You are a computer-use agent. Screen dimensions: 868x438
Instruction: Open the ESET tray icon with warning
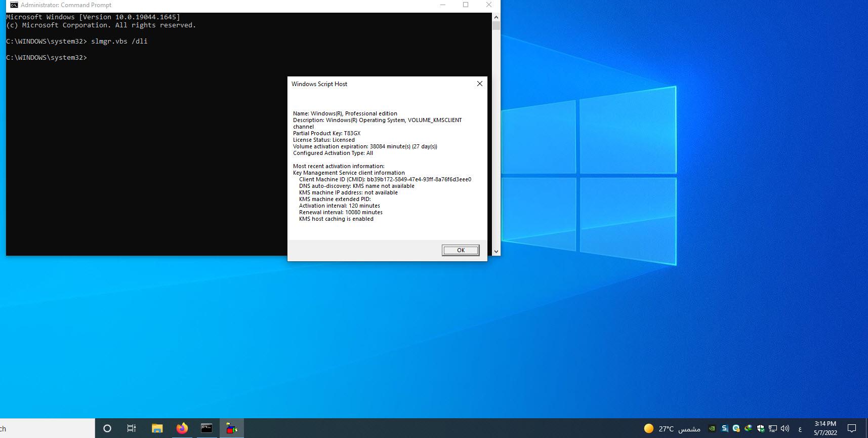tap(736, 428)
